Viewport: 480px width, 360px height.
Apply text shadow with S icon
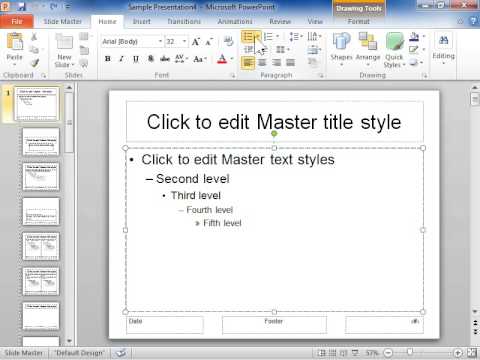point(151,59)
